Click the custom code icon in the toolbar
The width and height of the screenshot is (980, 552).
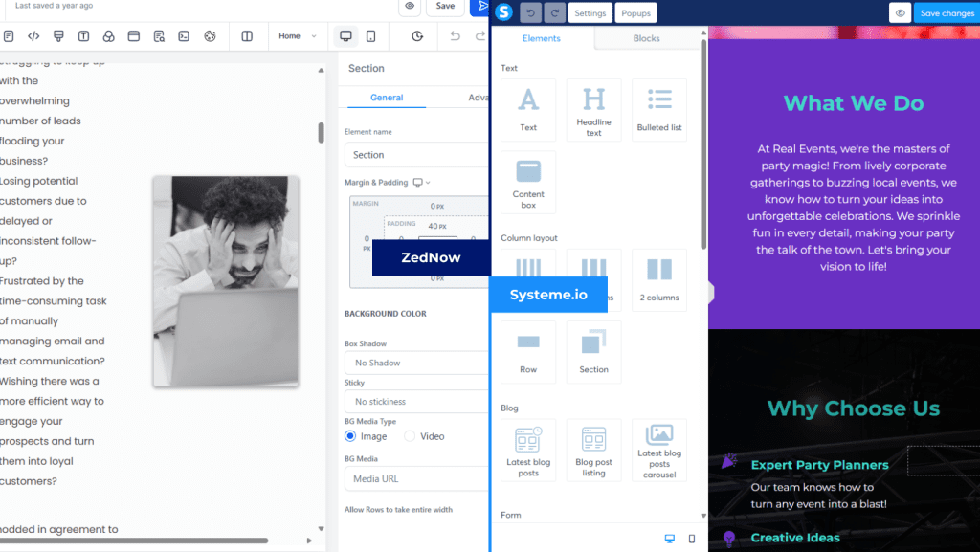(32, 35)
